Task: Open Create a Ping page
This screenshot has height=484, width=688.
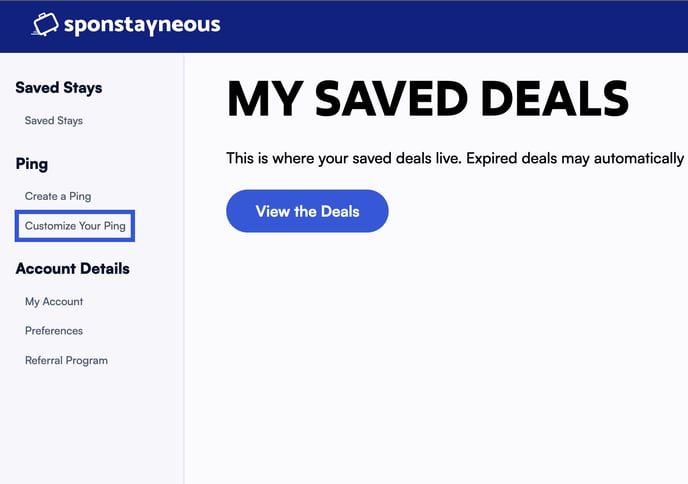Action: click(58, 196)
